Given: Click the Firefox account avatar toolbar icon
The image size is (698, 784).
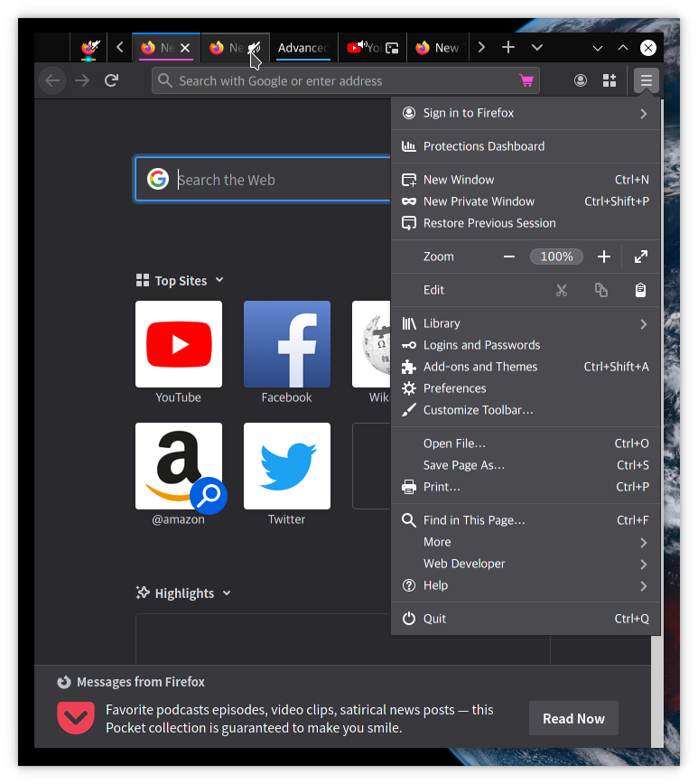Looking at the screenshot, I should (x=580, y=80).
